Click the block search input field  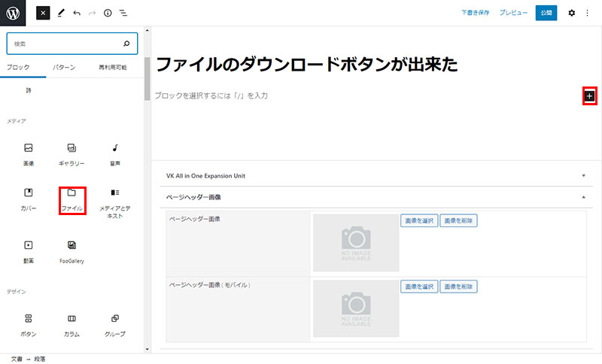[x=66, y=44]
